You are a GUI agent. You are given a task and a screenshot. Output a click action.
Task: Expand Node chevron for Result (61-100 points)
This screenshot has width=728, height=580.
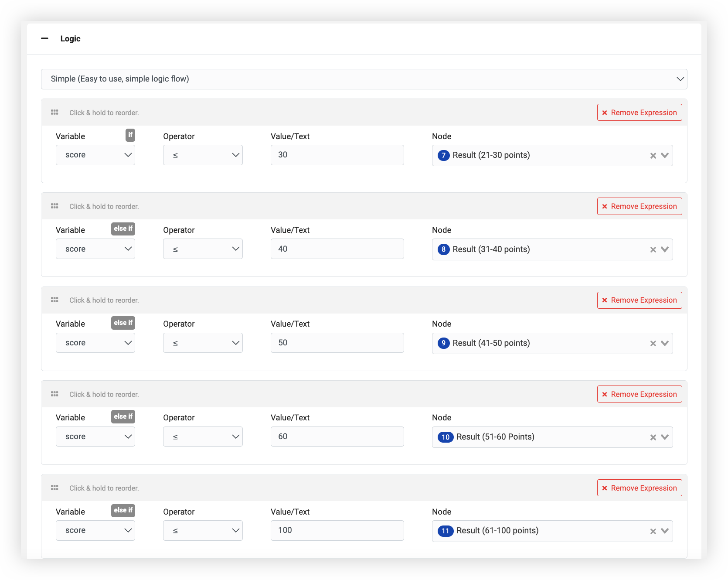coord(665,531)
